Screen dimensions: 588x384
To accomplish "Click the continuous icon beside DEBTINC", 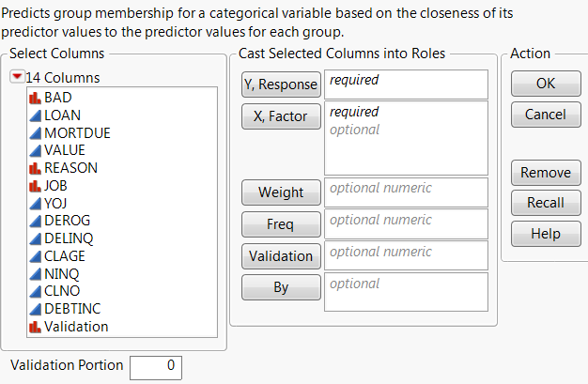I will coord(36,309).
